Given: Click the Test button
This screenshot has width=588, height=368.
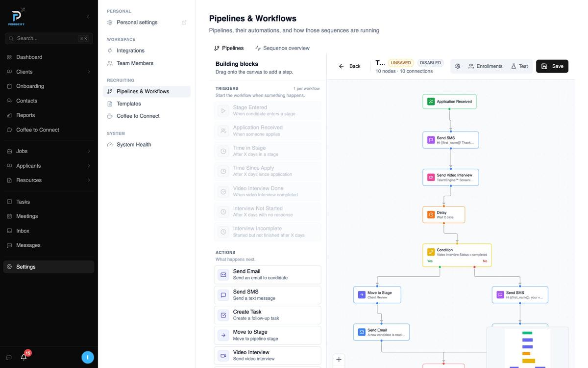Looking at the screenshot, I should [520, 66].
